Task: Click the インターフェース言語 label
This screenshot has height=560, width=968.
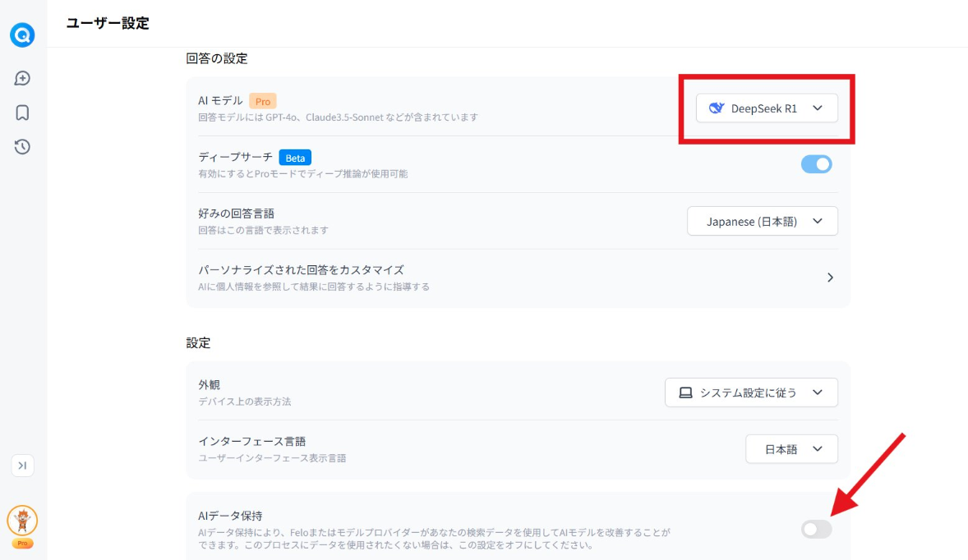Action: [252, 442]
